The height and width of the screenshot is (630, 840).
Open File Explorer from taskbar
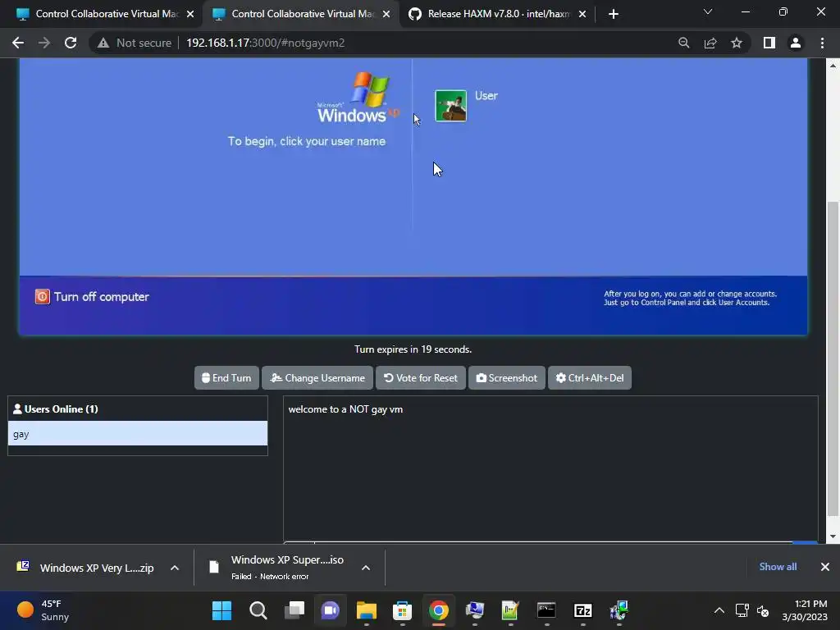367,610
